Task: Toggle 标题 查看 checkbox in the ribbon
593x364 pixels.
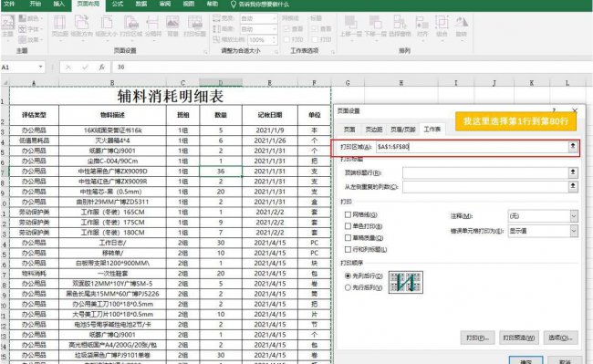Action: tap(314, 28)
